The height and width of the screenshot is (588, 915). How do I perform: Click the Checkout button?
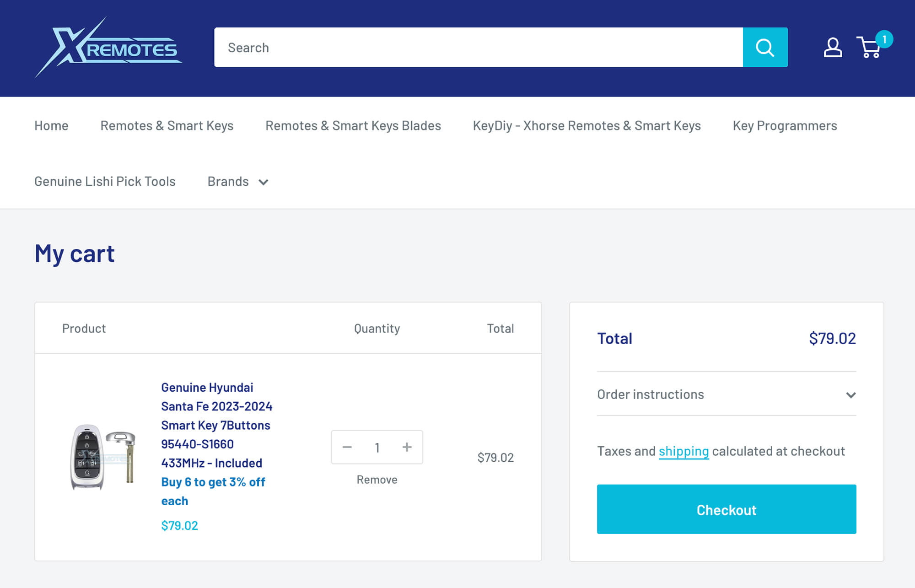coord(727,509)
